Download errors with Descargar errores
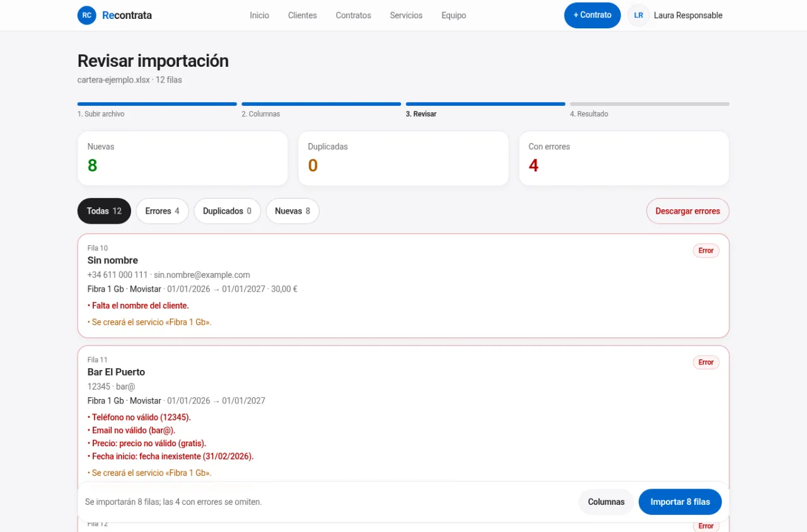Screen dimensions: 807x532 click(x=688, y=211)
